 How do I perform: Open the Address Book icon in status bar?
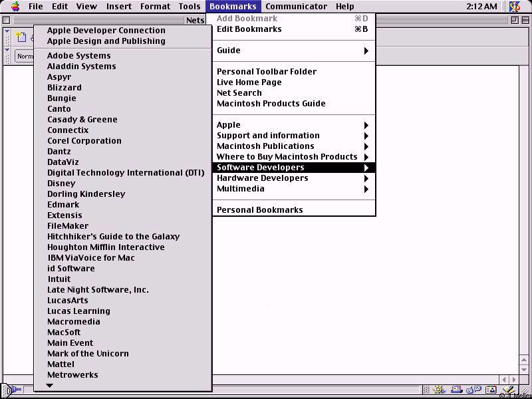pos(491,390)
